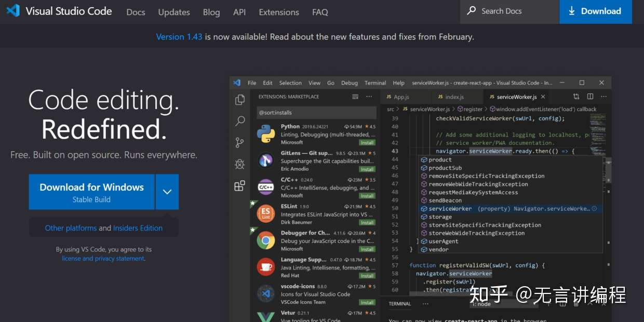Open the license and privacy statement link
Screen dimensions: 644x322
coord(103,258)
